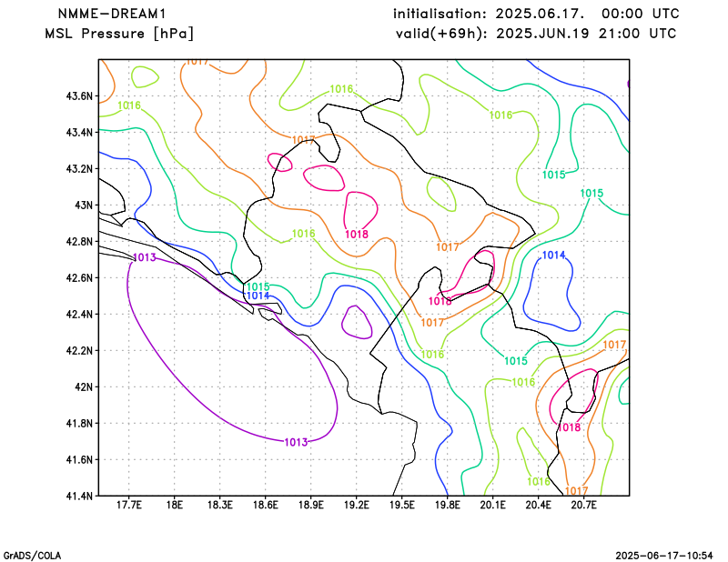Click the 18.3E longitude label
Viewport: 728px width, 562px height.
tap(220, 505)
